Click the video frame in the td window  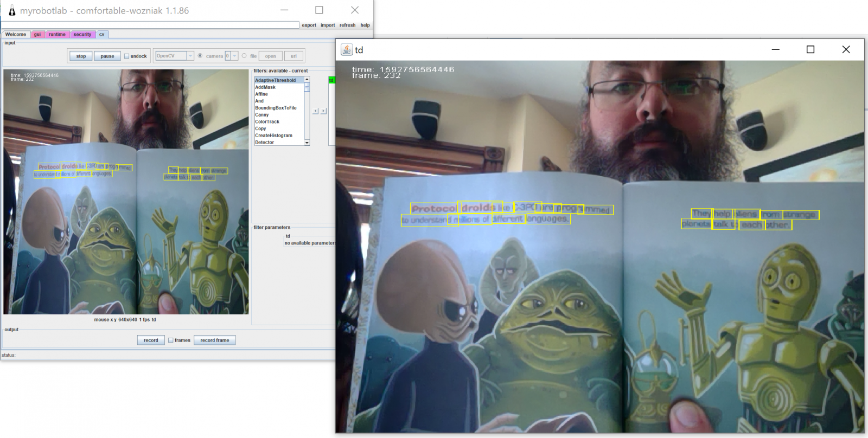pyautogui.click(x=600, y=247)
